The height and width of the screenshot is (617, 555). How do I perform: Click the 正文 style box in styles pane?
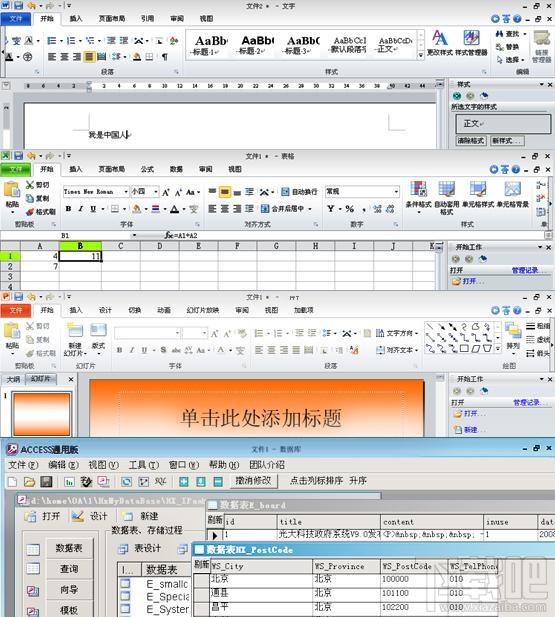503,124
